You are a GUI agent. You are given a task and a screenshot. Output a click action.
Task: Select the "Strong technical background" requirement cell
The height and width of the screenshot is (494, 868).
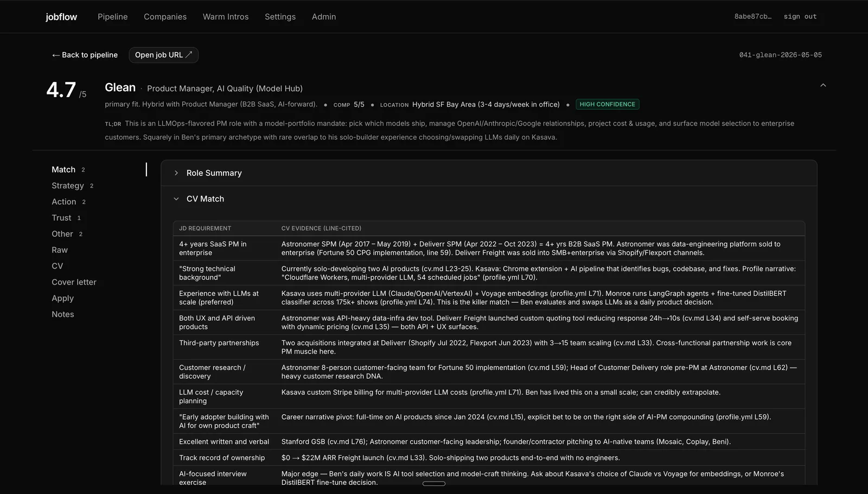pos(224,273)
